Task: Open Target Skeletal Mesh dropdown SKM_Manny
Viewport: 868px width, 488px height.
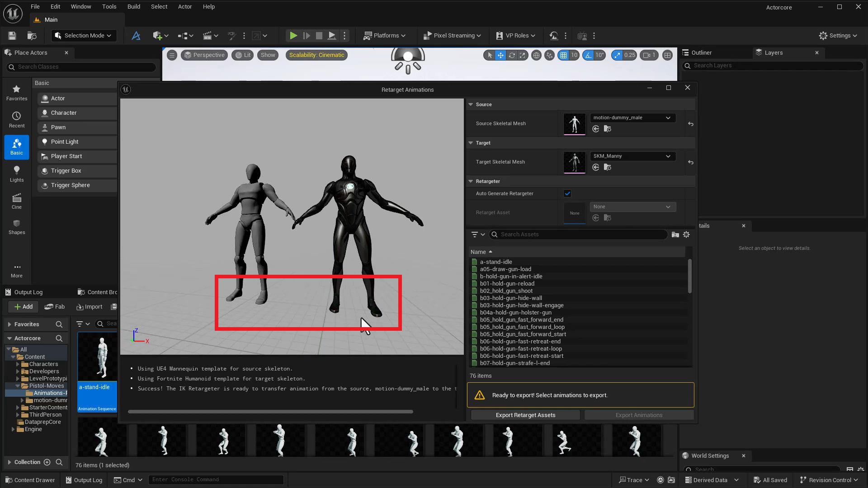Action: [x=632, y=156]
